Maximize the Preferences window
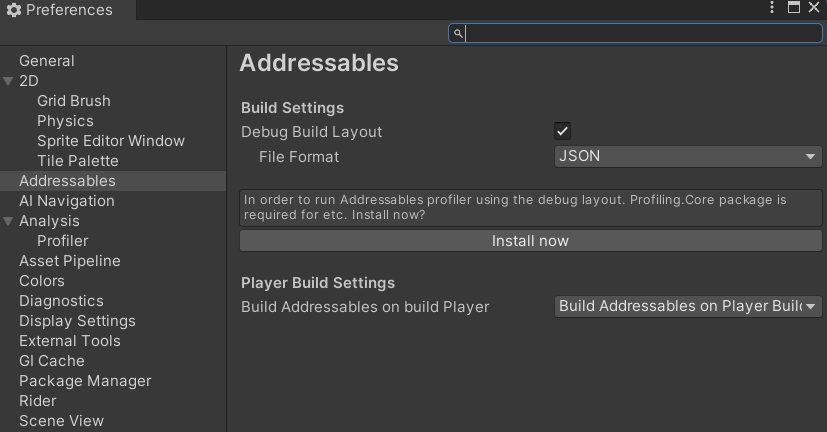 point(794,7)
